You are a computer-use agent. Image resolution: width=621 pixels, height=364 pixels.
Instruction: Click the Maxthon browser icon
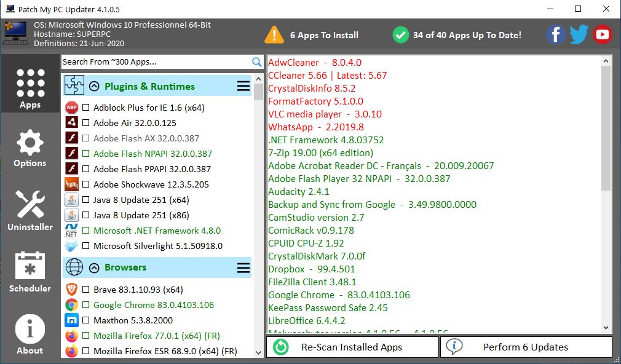coord(72,320)
